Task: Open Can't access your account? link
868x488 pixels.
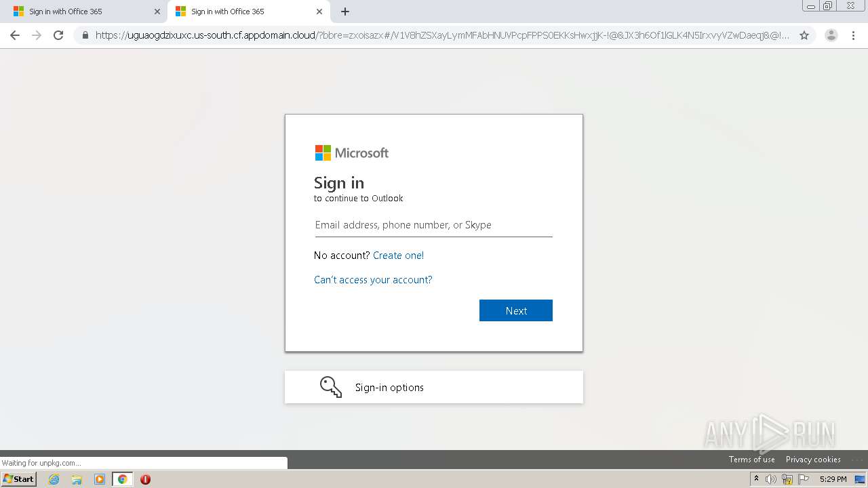Action: pyautogui.click(x=373, y=280)
